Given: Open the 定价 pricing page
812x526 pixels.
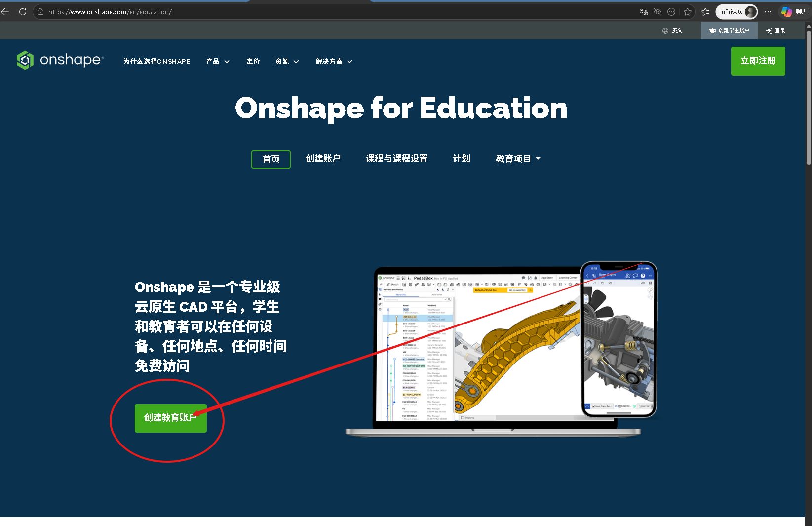Looking at the screenshot, I should click(x=253, y=62).
